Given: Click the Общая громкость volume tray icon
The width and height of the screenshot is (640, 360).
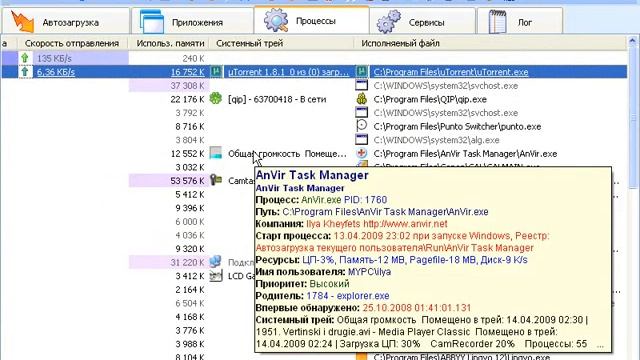Looking at the screenshot, I should pos(216,153).
